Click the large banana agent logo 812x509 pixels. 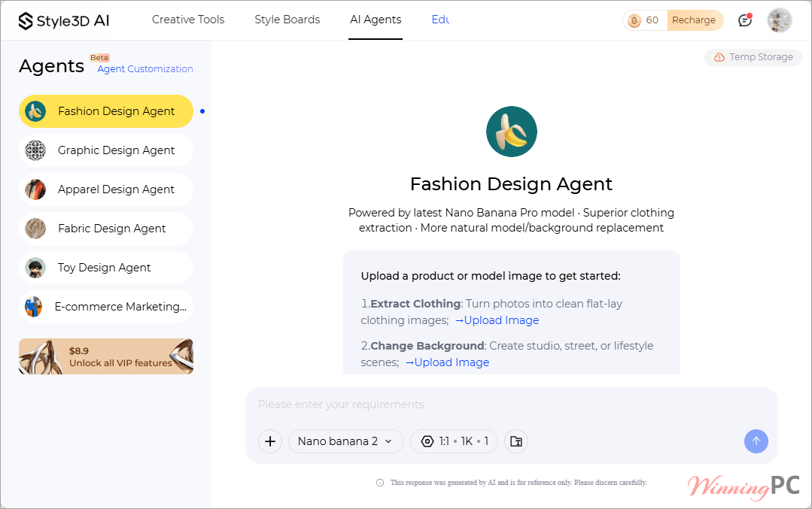tap(512, 132)
